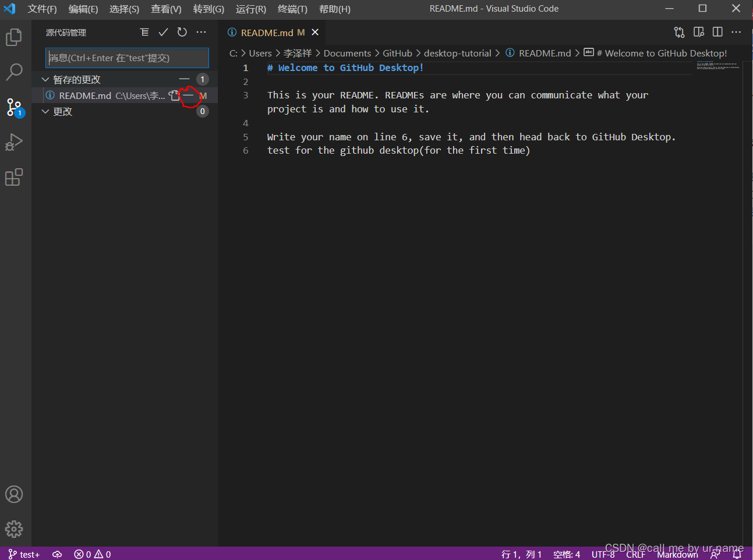
Task: Open the Source Control More Actions menu
Action: click(201, 32)
